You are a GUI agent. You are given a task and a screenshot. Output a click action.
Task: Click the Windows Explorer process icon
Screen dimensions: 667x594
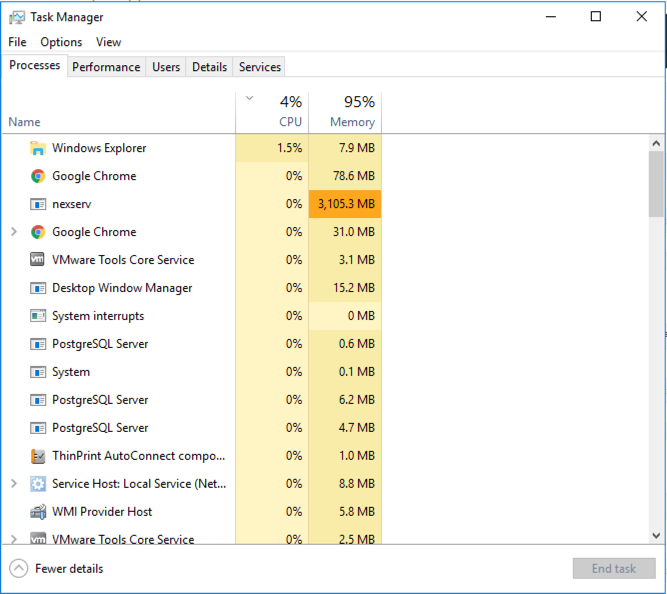(x=38, y=148)
